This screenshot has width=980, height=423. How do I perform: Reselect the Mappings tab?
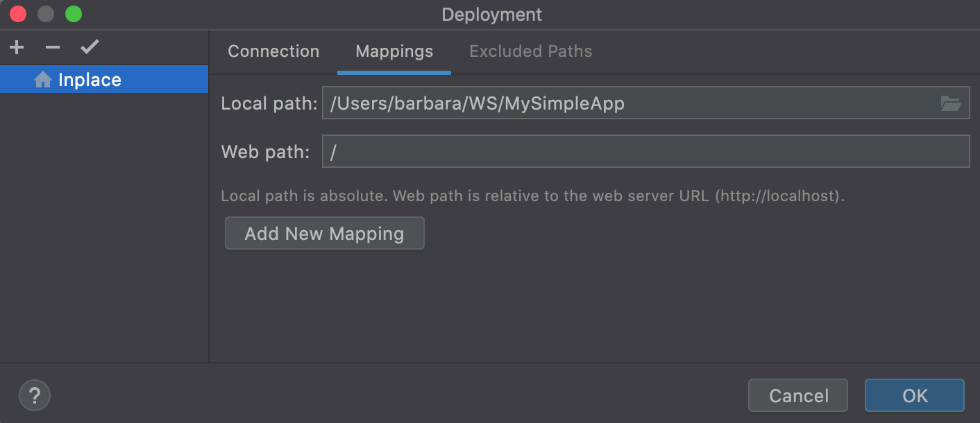tap(394, 51)
